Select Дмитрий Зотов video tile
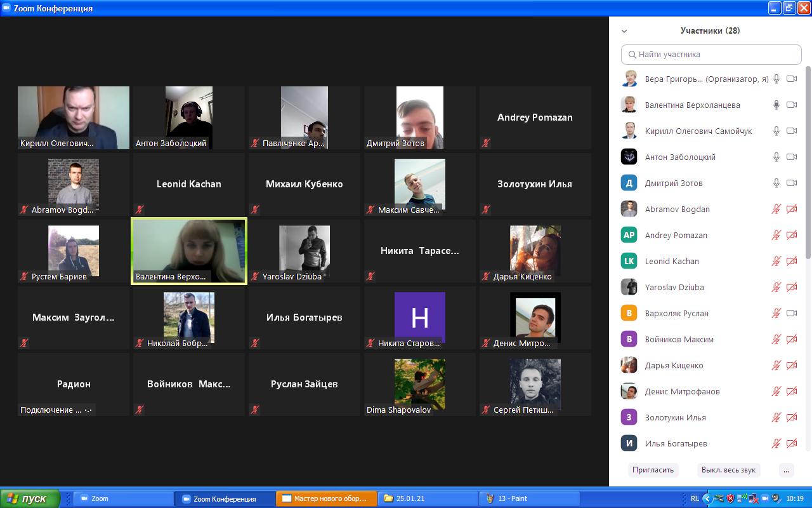 tap(420, 117)
